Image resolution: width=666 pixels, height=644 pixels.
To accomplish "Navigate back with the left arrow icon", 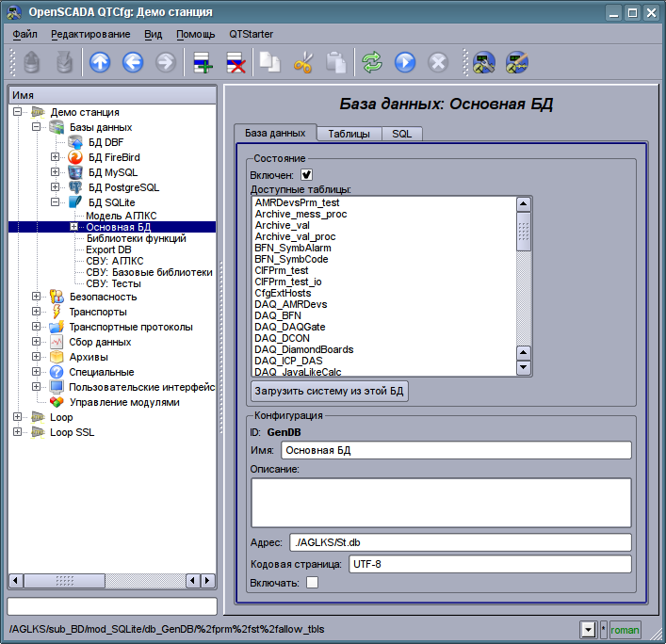I will coord(133,63).
